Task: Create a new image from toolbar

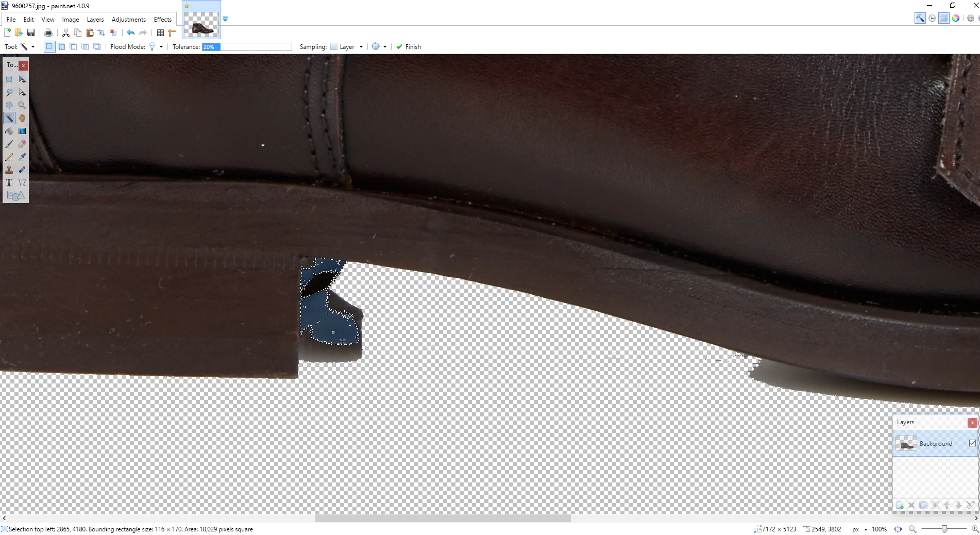Action: coord(7,32)
